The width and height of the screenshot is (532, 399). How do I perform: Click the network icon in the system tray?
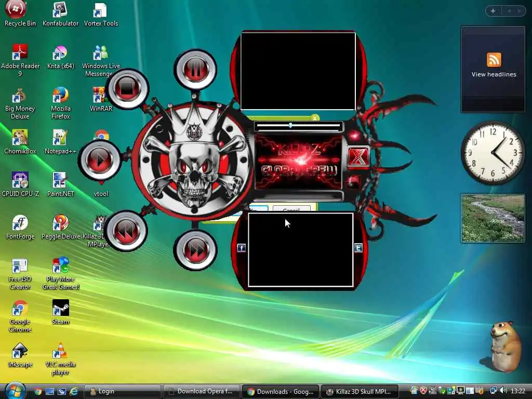click(x=494, y=391)
